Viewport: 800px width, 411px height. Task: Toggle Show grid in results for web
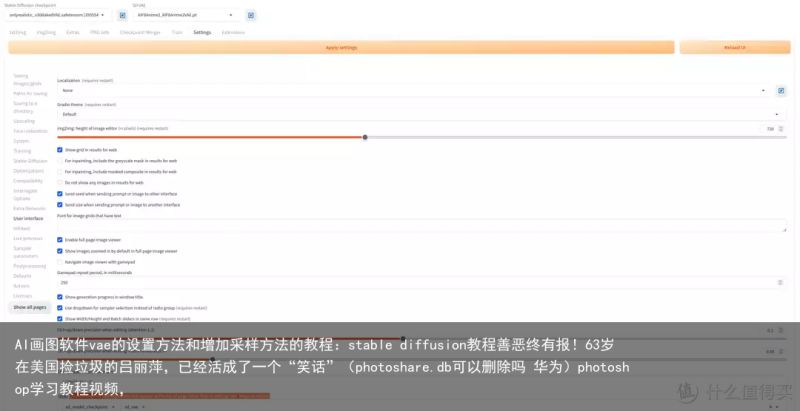(x=60, y=150)
